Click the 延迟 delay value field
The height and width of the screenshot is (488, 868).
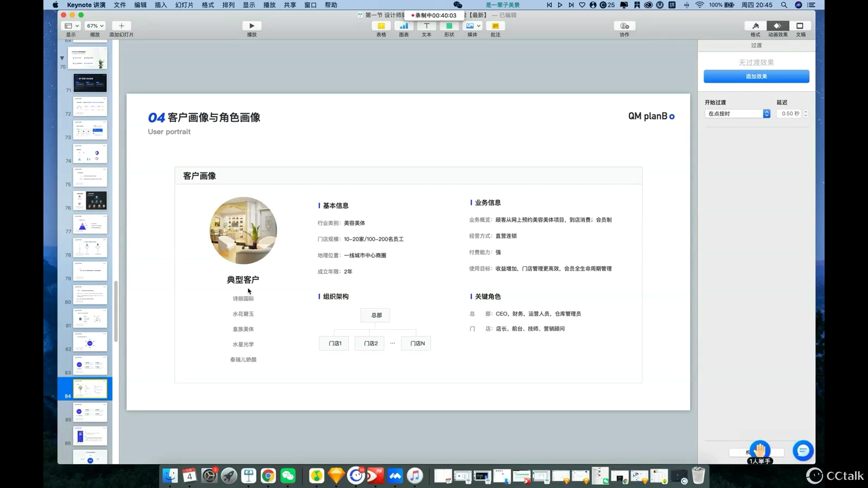(x=789, y=114)
